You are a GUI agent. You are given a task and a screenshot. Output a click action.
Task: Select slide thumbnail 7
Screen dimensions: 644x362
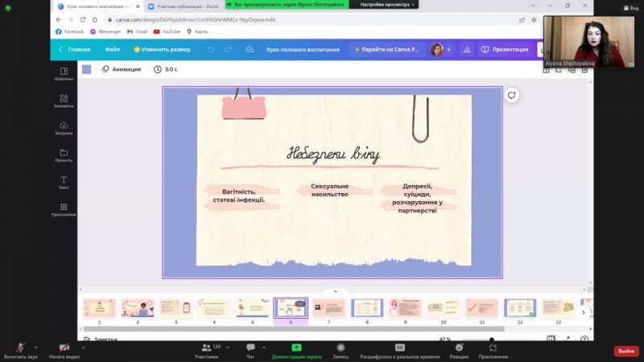point(328,308)
